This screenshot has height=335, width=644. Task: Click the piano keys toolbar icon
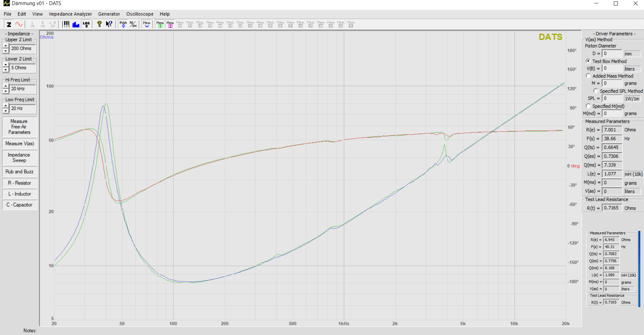click(66, 24)
